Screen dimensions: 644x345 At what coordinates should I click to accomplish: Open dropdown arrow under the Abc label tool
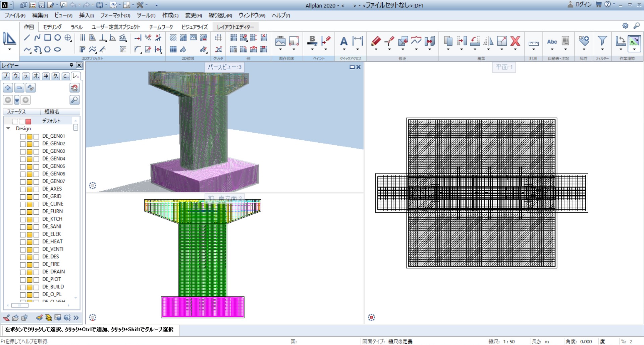(x=552, y=50)
